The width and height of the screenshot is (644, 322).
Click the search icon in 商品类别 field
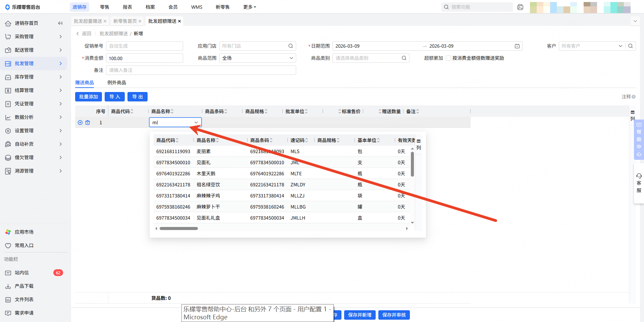click(x=404, y=58)
